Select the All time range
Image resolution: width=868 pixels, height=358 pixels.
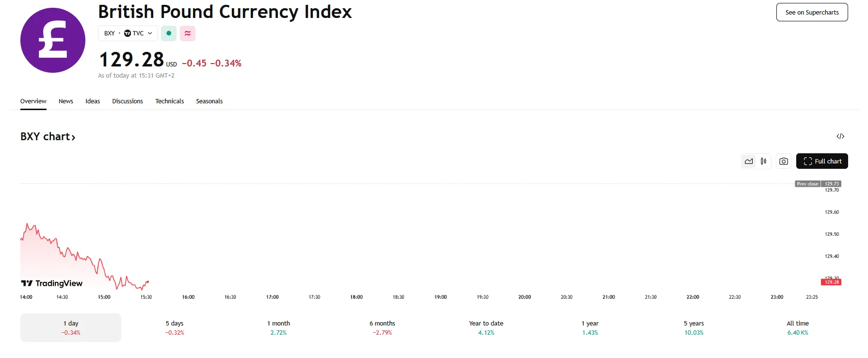(x=798, y=327)
